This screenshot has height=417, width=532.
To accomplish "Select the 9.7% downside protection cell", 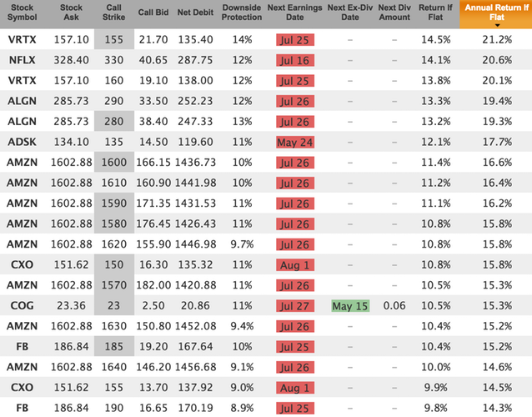I will 242,244.
